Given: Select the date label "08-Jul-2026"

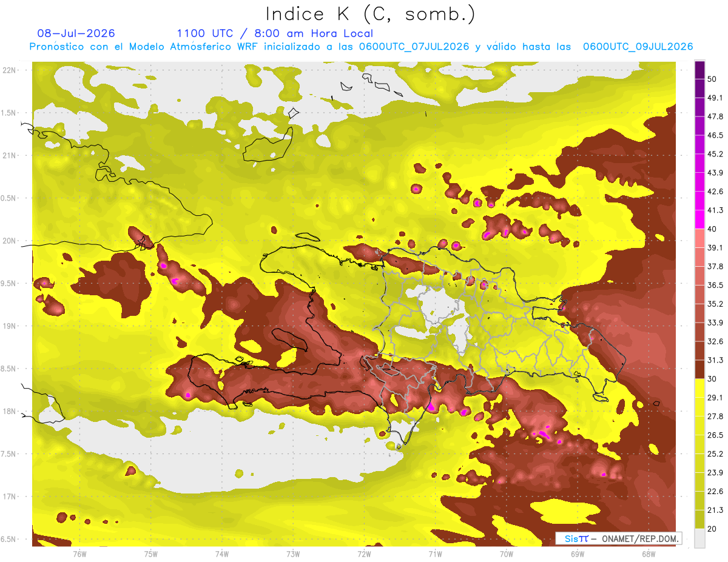Looking at the screenshot, I should click(76, 33).
